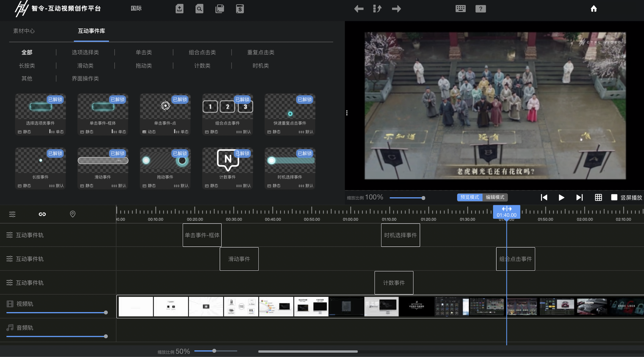The image size is (644, 357).
Task: Select the 快速重复点击事件 card
Action: 290,115
